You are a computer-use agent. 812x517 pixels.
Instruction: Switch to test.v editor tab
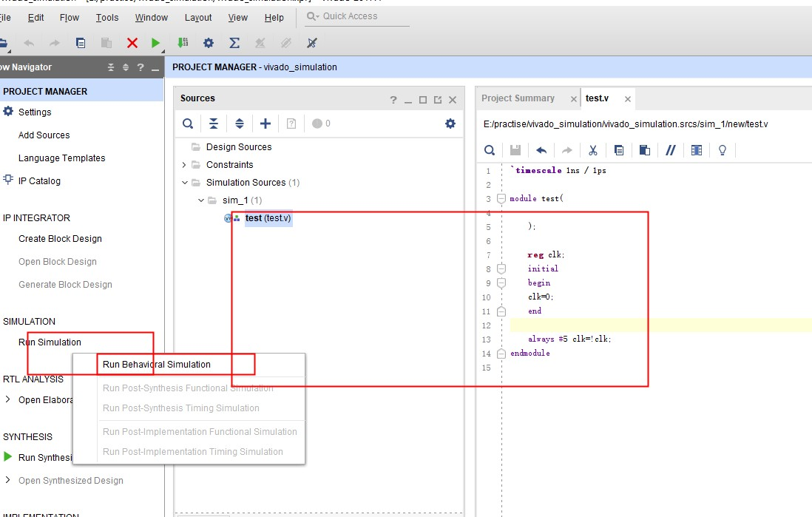(597, 98)
